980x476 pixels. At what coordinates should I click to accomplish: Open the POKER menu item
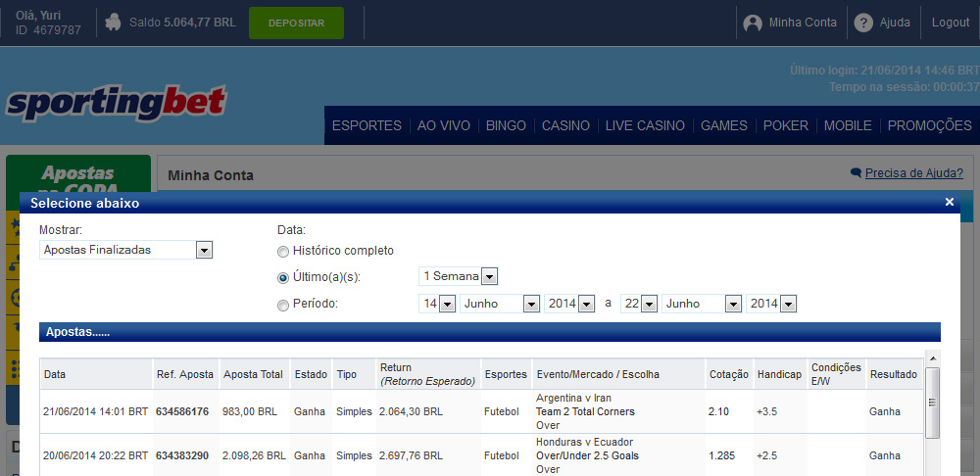[786, 125]
